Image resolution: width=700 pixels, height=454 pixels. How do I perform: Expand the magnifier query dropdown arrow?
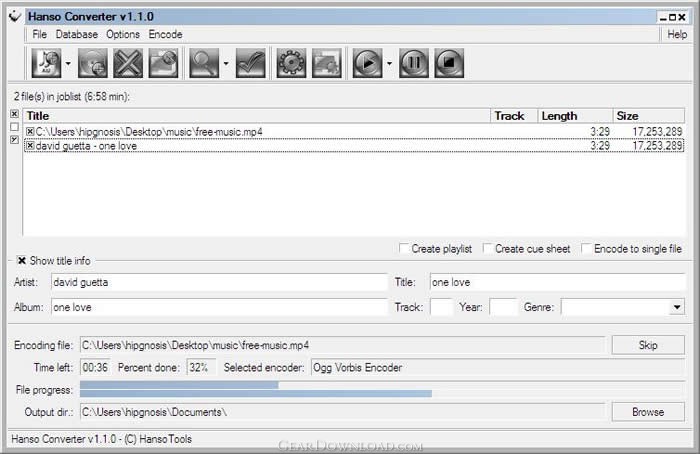(226, 63)
